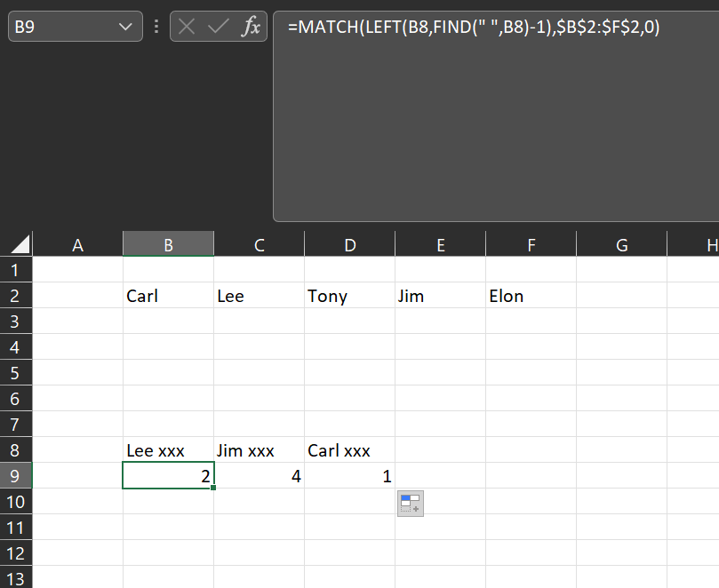The width and height of the screenshot is (719, 588).
Task: Select column C header
Action: coord(260,245)
